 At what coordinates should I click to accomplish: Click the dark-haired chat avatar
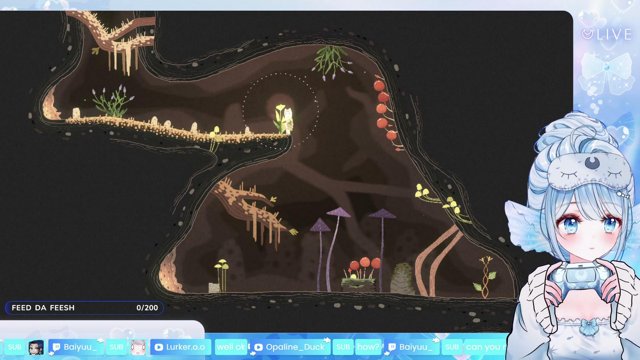pyautogui.click(x=36, y=347)
